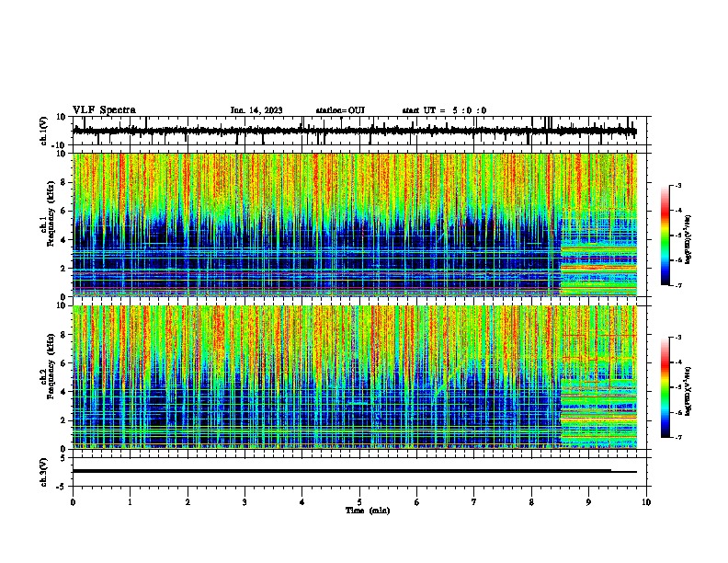This screenshot has height=563, width=728.
Task: Click the "-7" label on ch.2 color bar
Action: pos(677,437)
